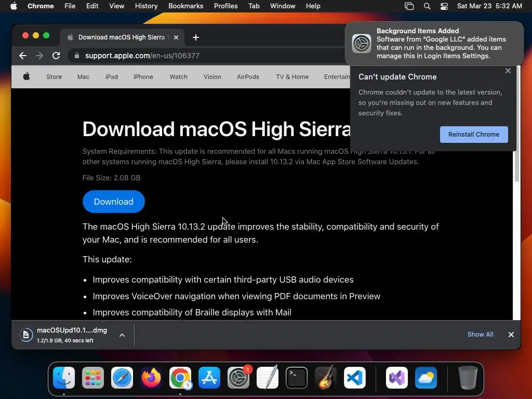Open the Edit menu
Viewport: 532px width, 399px height.
pos(92,6)
